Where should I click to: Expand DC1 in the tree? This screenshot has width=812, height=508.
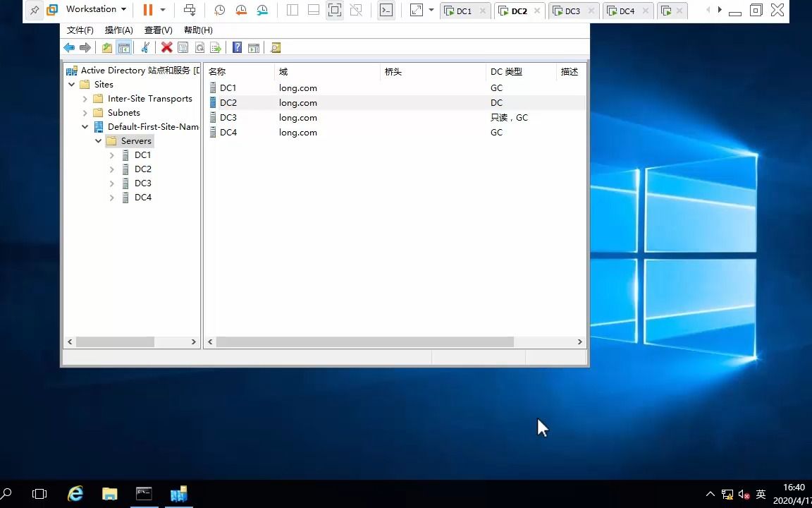[112, 155]
